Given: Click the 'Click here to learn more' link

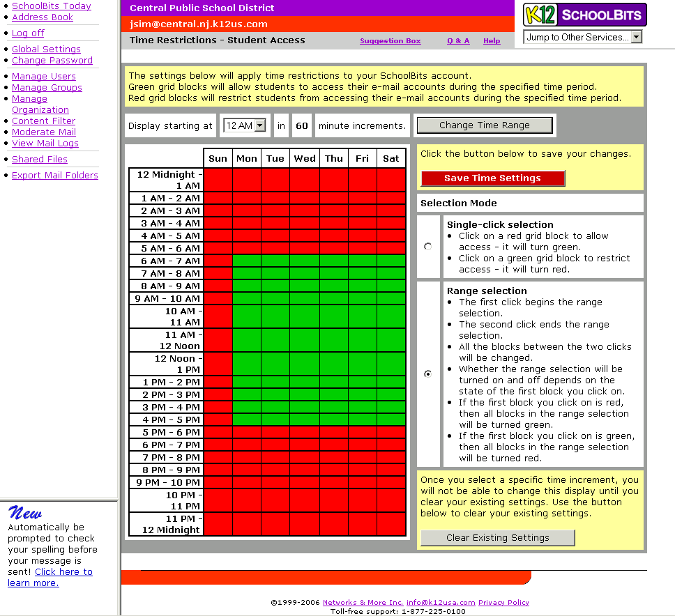Looking at the screenshot, I should coord(50,577).
